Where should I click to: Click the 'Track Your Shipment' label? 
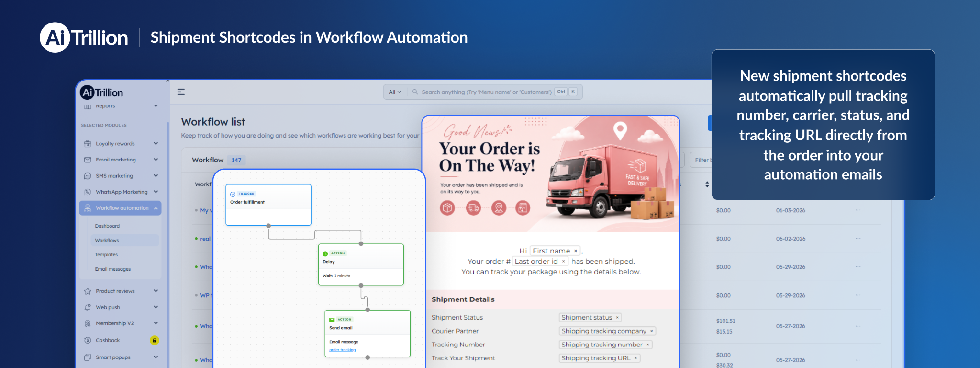(x=463, y=358)
